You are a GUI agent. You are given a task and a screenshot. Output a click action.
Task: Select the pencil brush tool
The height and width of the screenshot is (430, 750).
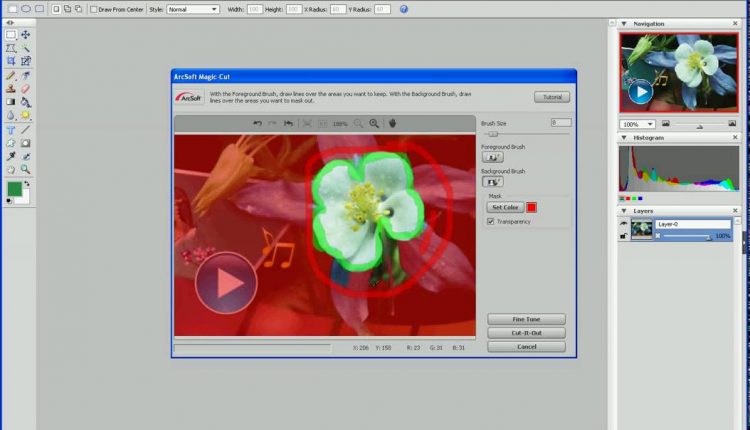pyautogui.click(x=11, y=76)
